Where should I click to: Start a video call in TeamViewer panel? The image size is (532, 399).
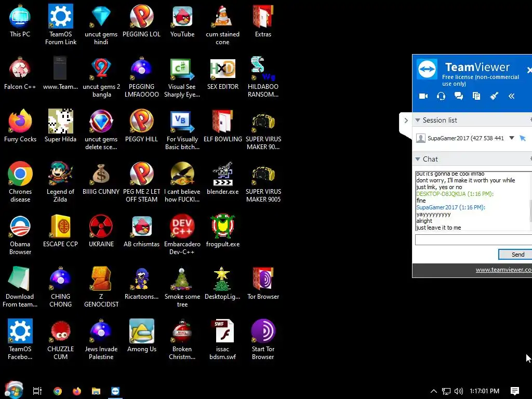423,96
